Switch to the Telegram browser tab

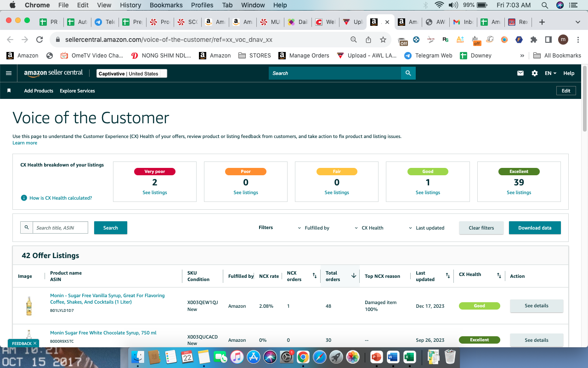(105, 22)
